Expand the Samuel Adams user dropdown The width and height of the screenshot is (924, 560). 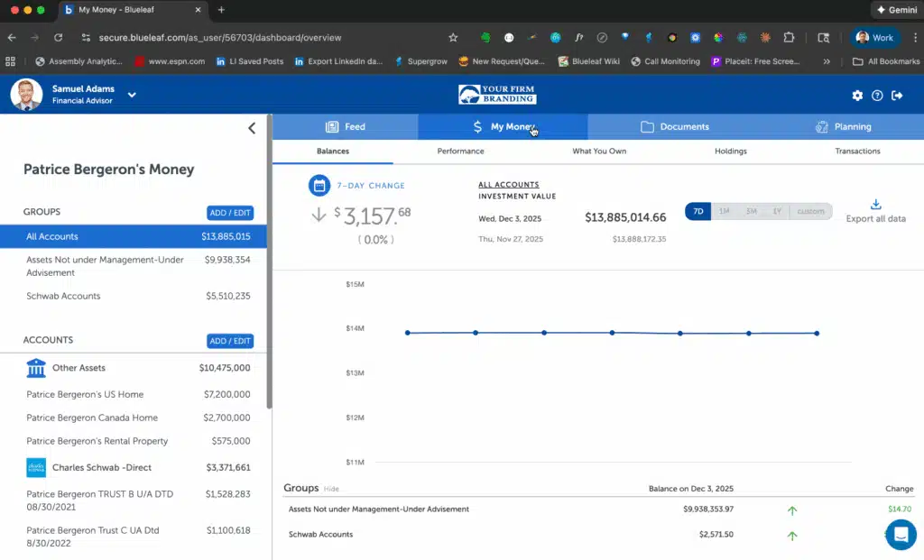[x=132, y=95]
